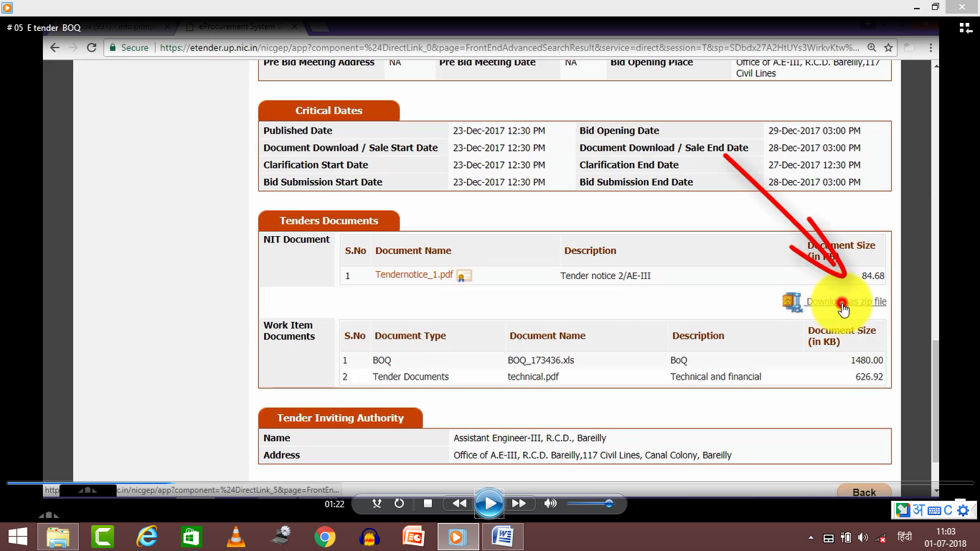
Task: Click the video seek progress bar
Action: pyautogui.click(x=490, y=484)
